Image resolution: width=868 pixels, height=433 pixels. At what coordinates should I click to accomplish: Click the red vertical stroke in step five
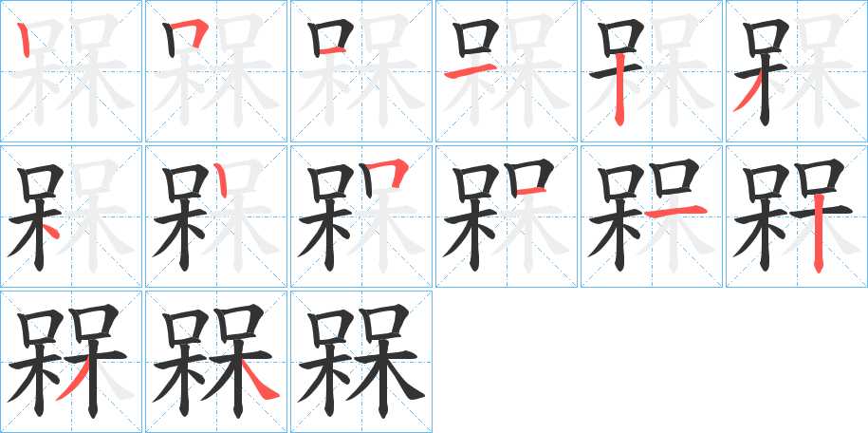click(620, 88)
